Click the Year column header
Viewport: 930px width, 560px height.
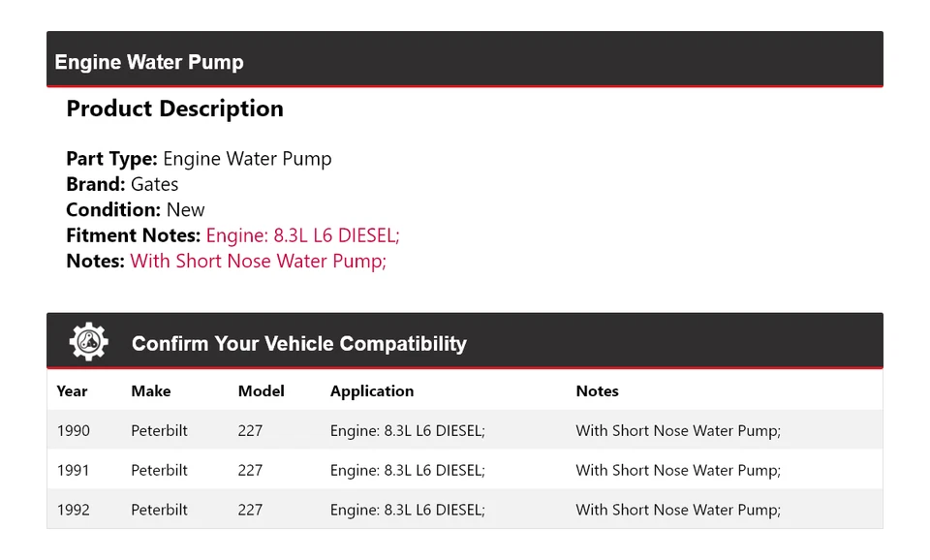click(x=72, y=391)
